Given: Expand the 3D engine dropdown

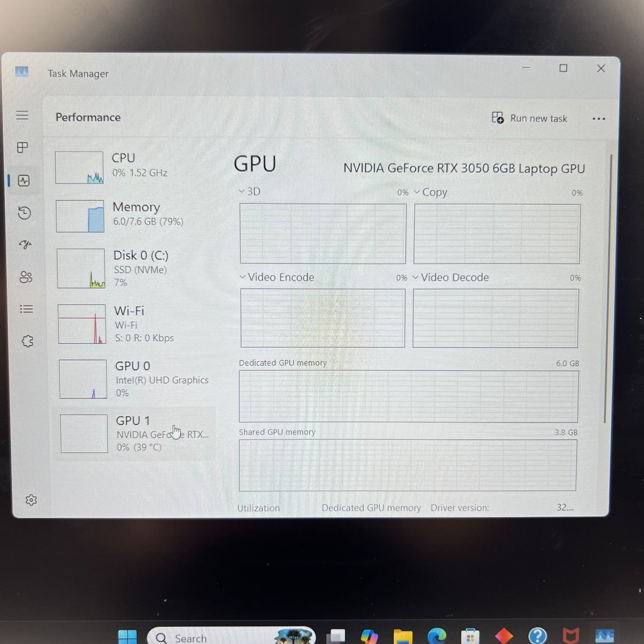Looking at the screenshot, I should (x=250, y=191).
